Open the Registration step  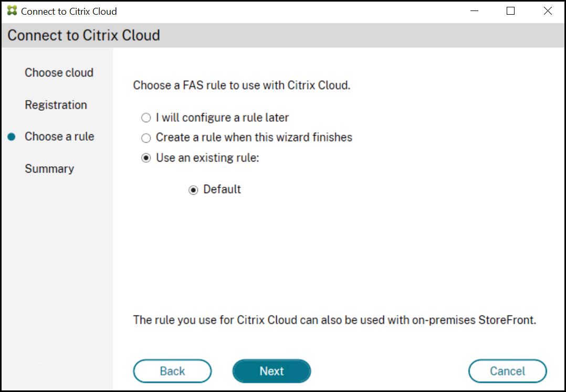click(56, 105)
